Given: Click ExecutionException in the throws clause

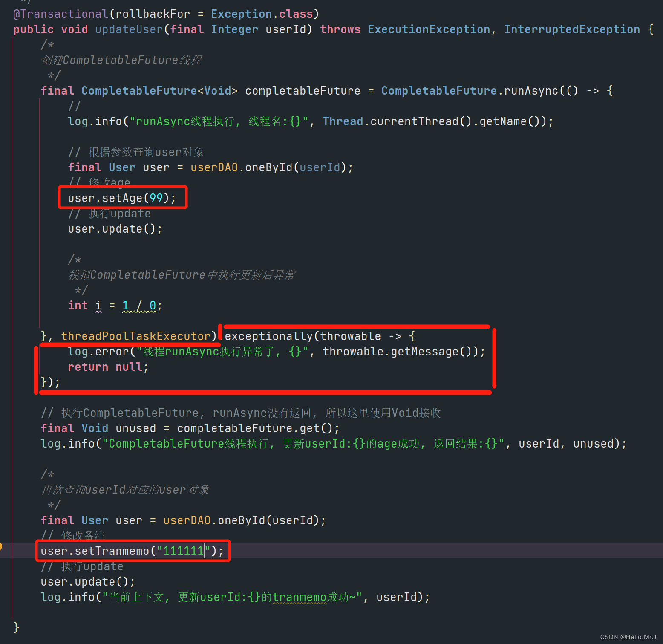Looking at the screenshot, I should pos(429,29).
